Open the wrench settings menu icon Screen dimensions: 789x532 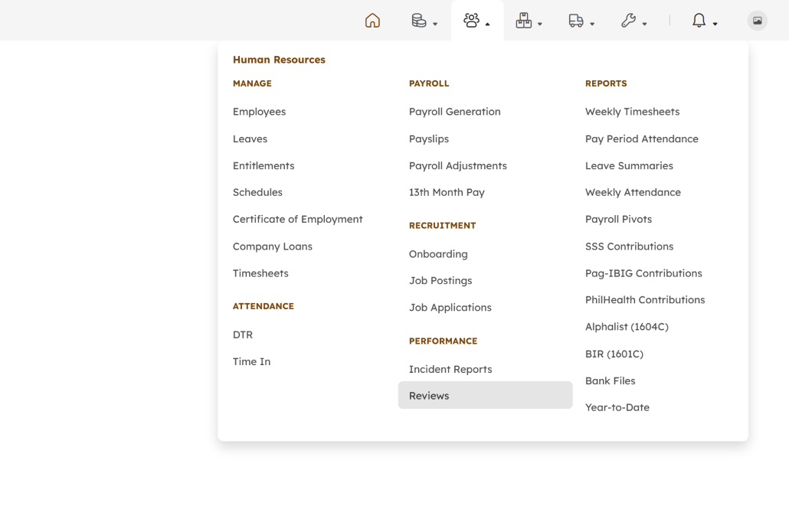[x=628, y=21]
